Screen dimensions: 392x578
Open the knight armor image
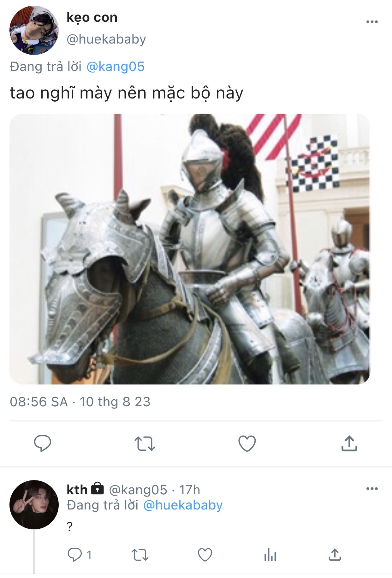tap(190, 249)
